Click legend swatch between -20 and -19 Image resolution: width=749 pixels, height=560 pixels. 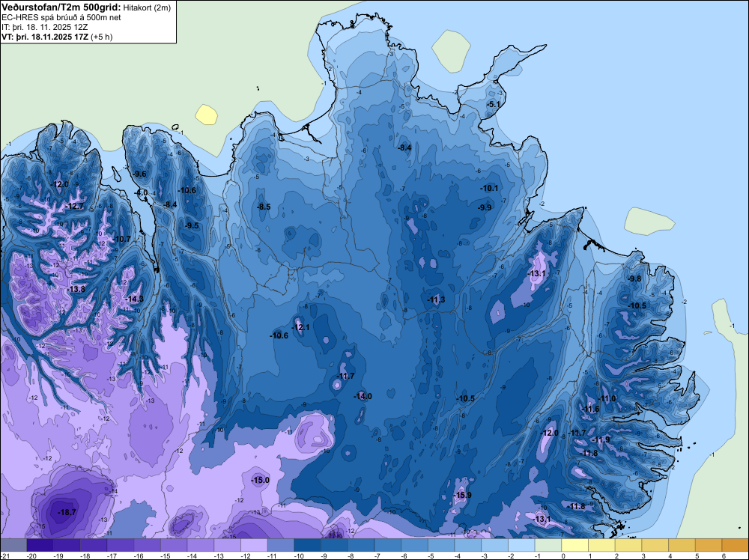(40, 545)
